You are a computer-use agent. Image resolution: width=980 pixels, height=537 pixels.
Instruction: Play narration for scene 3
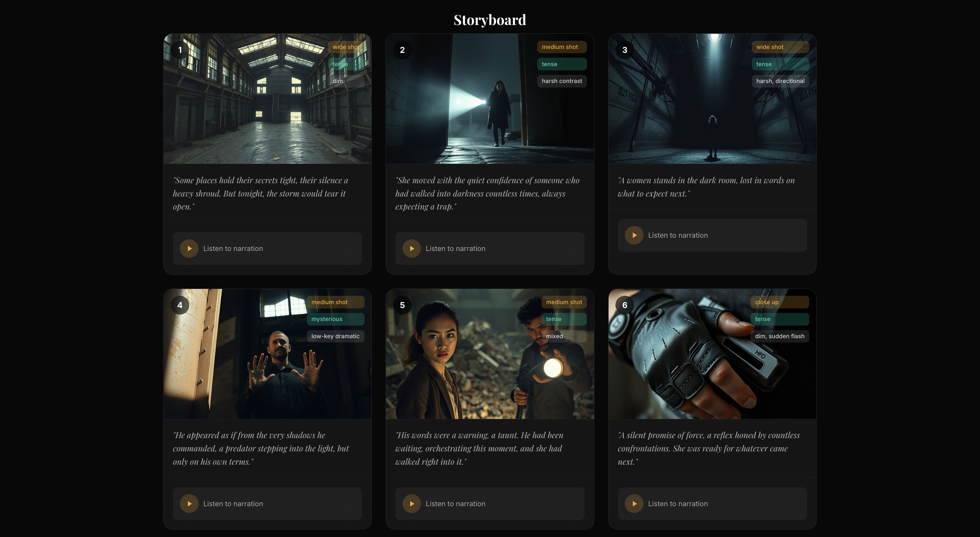pos(634,235)
